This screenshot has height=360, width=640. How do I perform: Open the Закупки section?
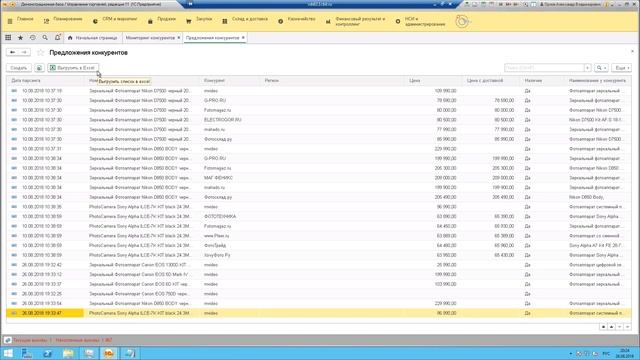pyautogui.click(x=204, y=19)
